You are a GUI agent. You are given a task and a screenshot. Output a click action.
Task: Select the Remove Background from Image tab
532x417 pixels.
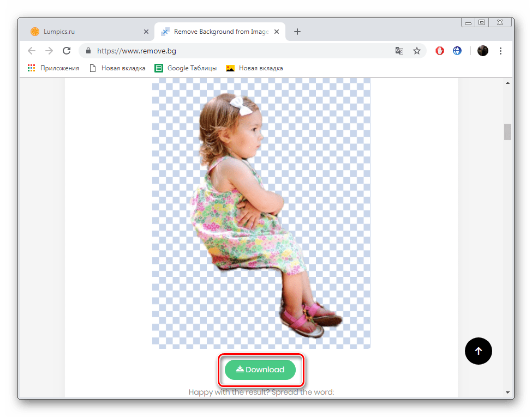[220, 32]
